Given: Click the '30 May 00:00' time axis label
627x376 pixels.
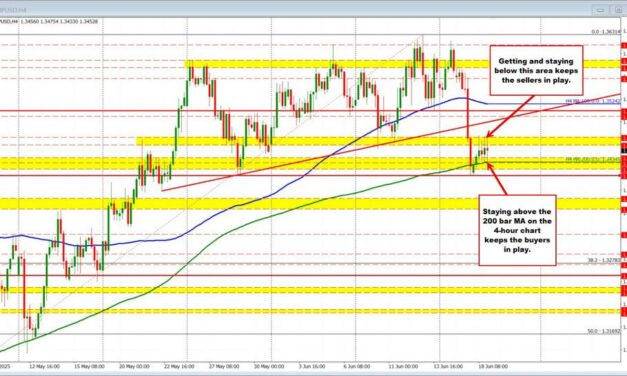Looking at the screenshot, I should 269,366.
